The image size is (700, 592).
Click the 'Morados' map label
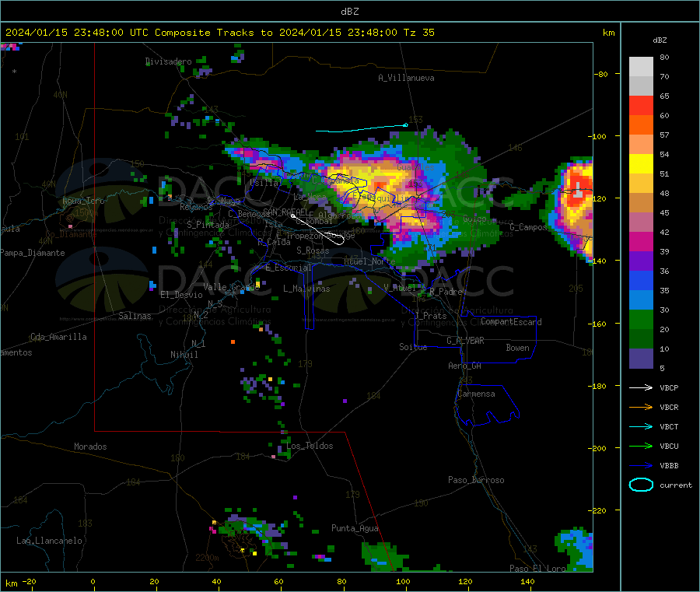coord(90,447)
